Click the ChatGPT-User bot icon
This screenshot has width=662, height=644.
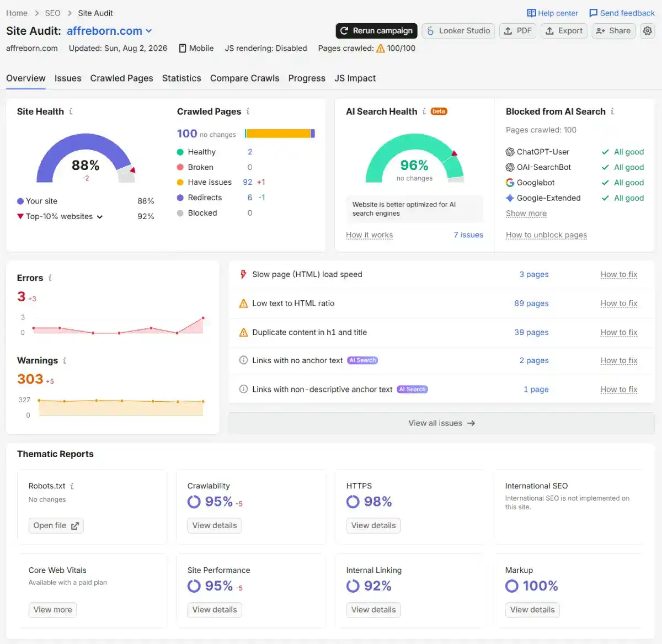click(x=510, y=152)
